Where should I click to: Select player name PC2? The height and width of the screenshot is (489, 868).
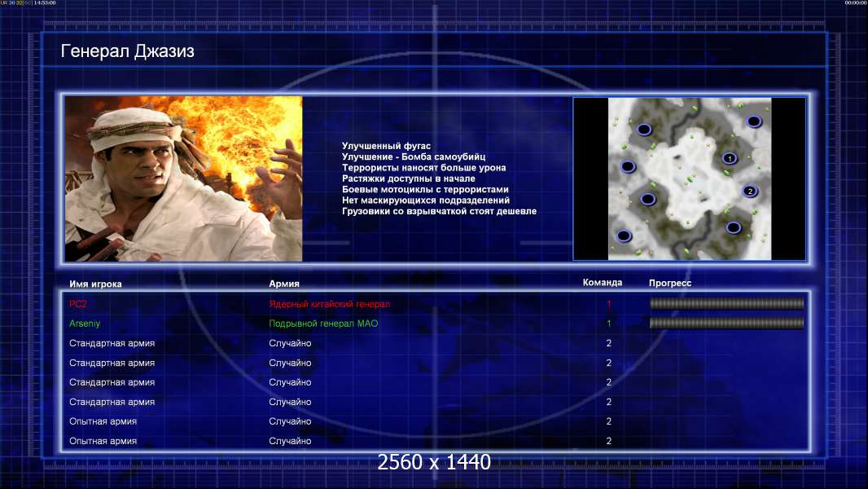click(x=78, y=304)
